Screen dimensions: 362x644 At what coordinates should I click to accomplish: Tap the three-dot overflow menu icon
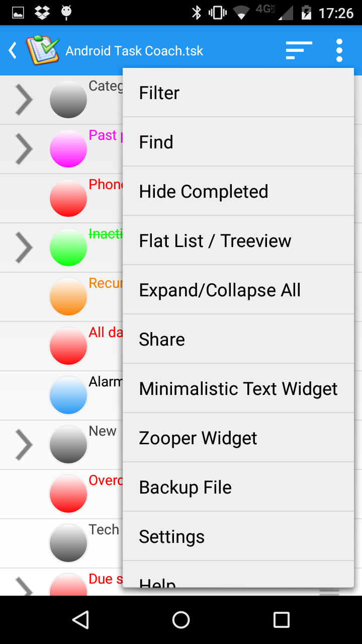[x=339, y=50]
